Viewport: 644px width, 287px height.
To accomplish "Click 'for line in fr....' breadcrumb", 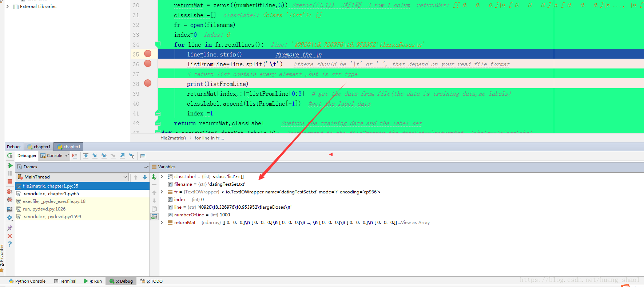I will 209,138.
